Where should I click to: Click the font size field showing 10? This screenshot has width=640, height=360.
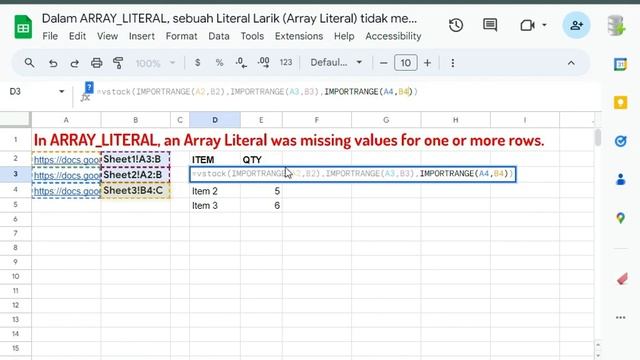[405, 63]
